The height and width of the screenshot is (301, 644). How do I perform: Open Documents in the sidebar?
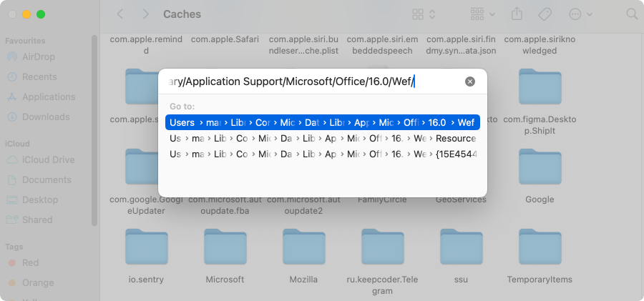[x=47, y=180]
